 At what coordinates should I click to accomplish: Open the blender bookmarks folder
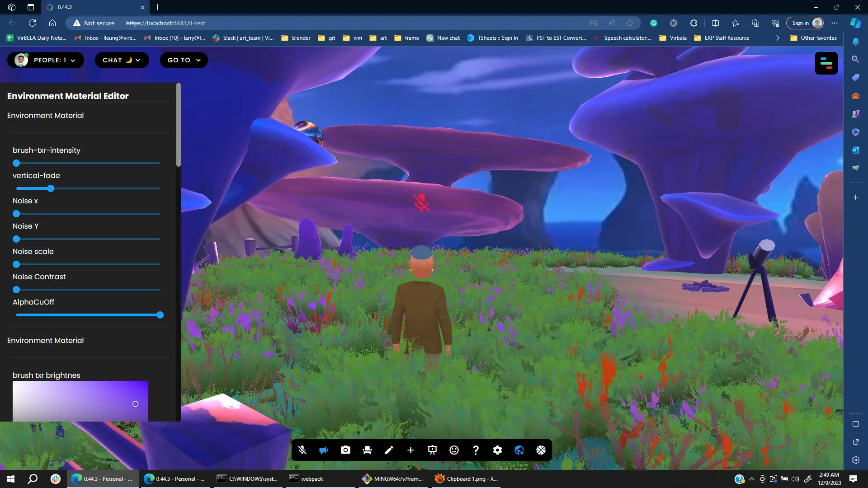(x=296, y=38)
